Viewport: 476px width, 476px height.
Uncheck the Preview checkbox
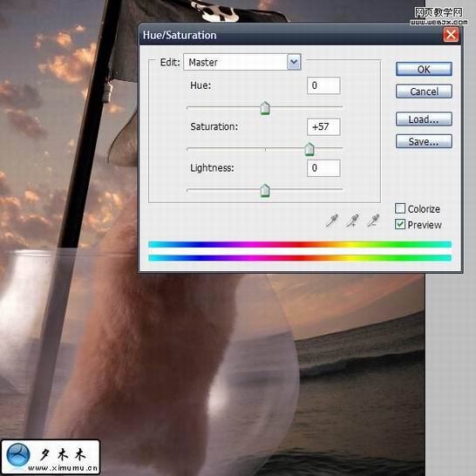pos(400,224)
